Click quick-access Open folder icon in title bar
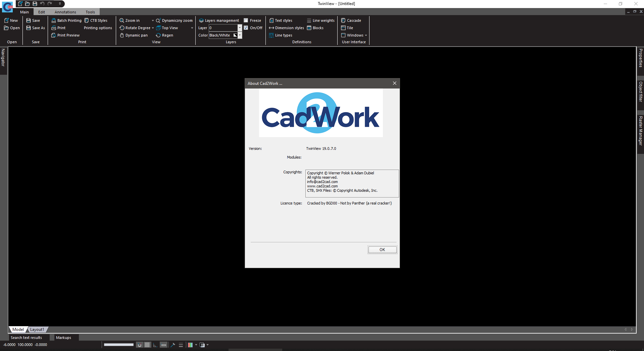 [x=28, y=4]
